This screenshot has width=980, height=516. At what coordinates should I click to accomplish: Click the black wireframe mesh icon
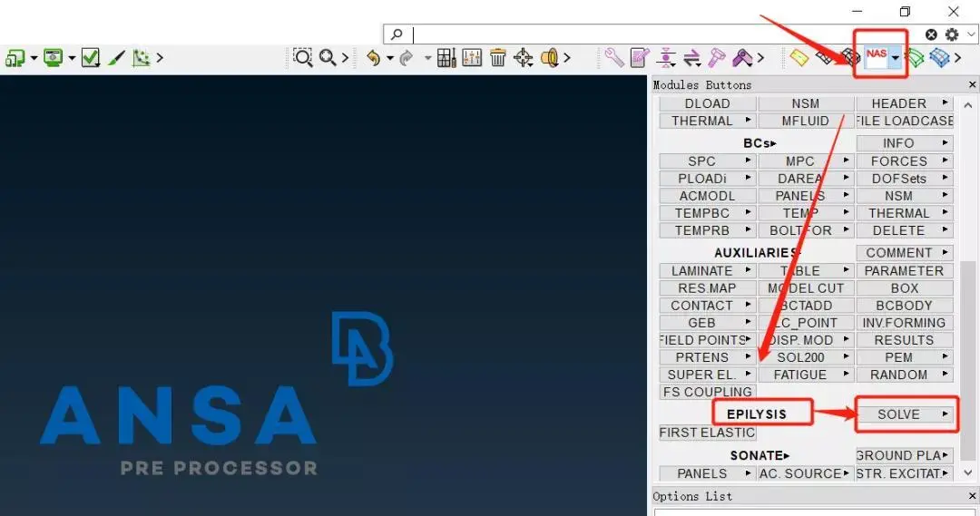pos(826,58)
